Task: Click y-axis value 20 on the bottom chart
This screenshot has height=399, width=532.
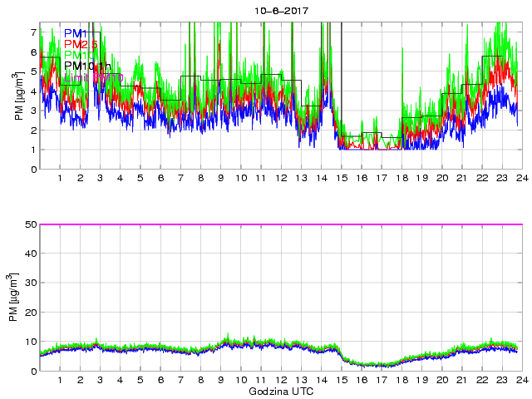Action: tap(30, 313)
